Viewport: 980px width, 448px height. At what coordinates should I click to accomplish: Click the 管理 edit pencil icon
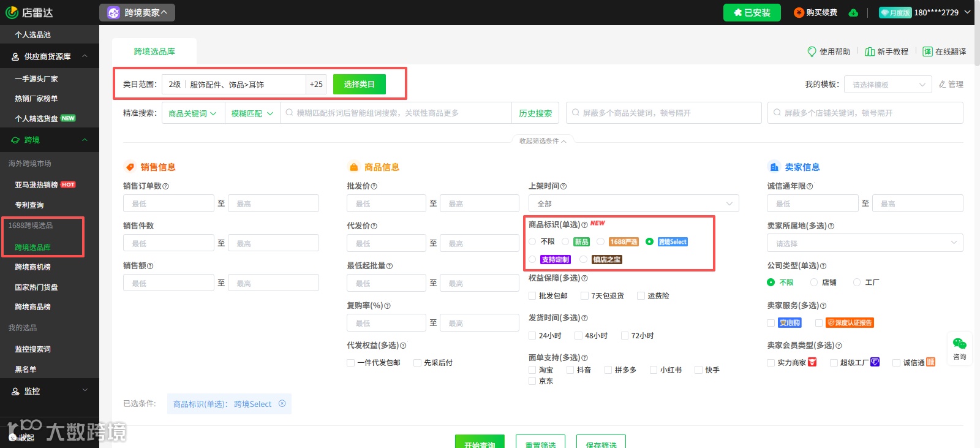[x=943, y=84]
